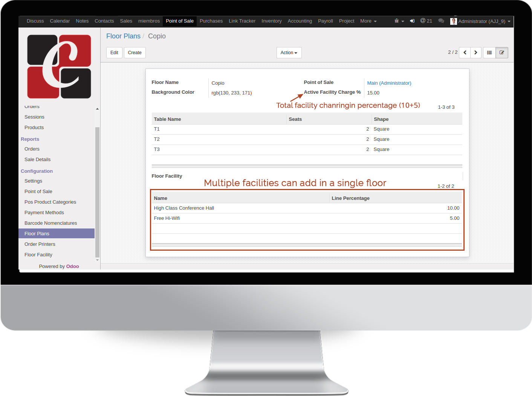Switch to list view icon
Image resolution: width=532 pixels, height=396 pixels.
tap(489, 53)
